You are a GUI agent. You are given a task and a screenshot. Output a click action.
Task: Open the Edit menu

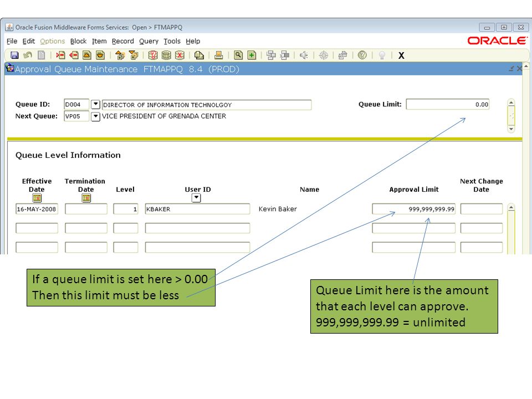click(28, 41)
